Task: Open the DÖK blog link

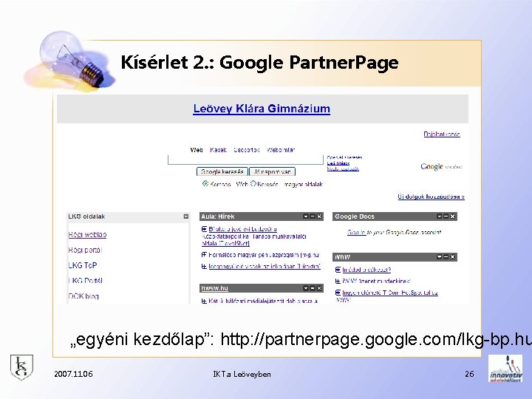Action: point(83,296)
